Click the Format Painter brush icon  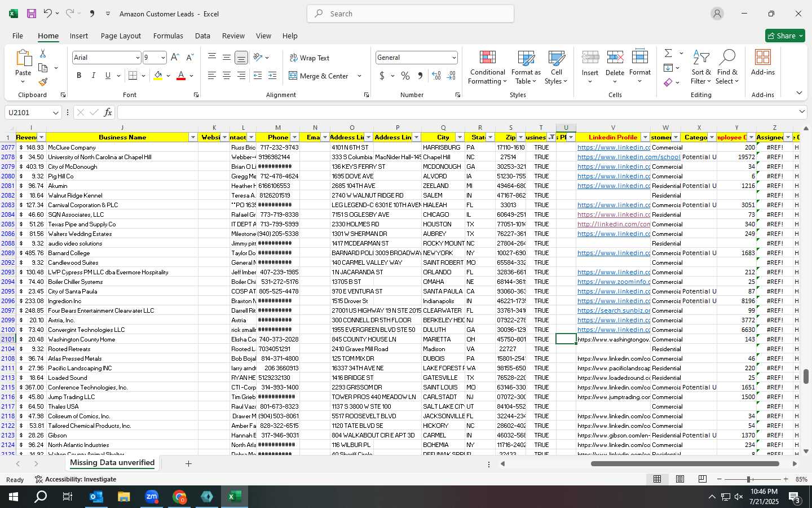(43, 82)
